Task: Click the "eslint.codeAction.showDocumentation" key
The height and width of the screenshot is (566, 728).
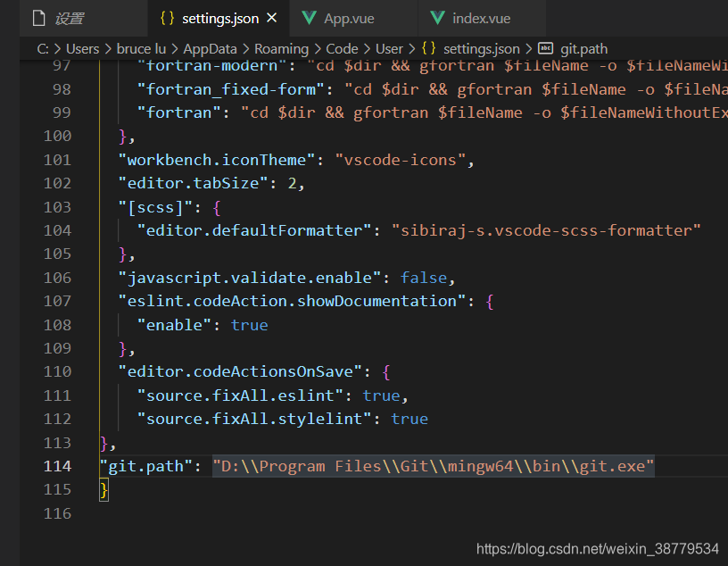Action: (292, 301)
